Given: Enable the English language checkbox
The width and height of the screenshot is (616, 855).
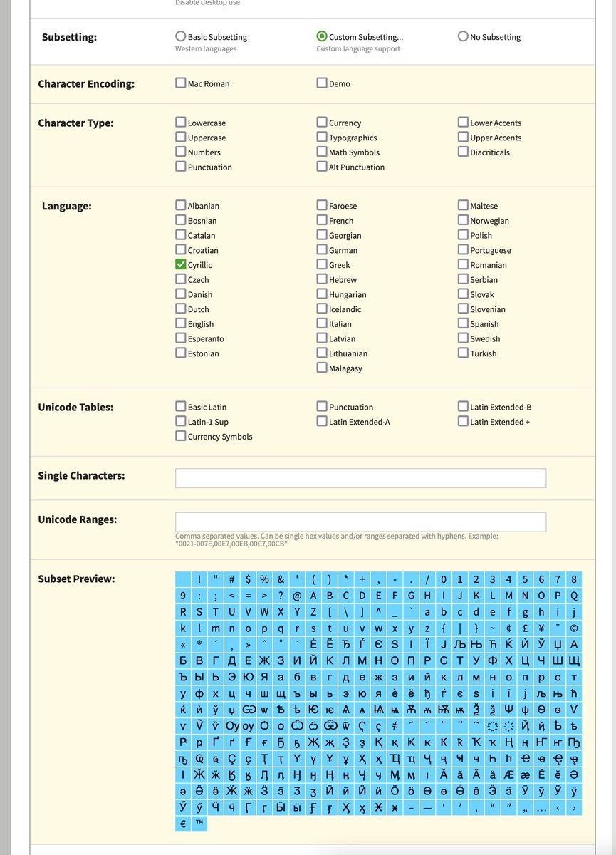Looking at the screenshot, I should point(181,323).
